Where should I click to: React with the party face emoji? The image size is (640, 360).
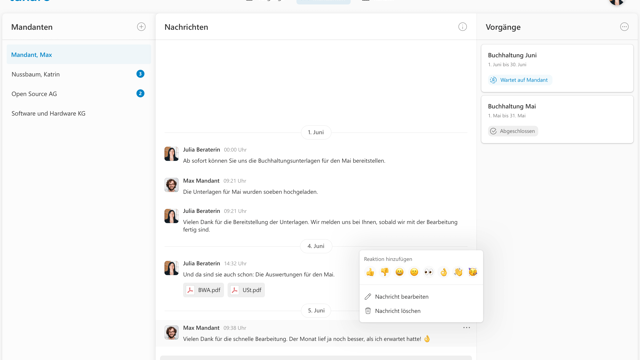pyautogui.click(x=473, y=272)
